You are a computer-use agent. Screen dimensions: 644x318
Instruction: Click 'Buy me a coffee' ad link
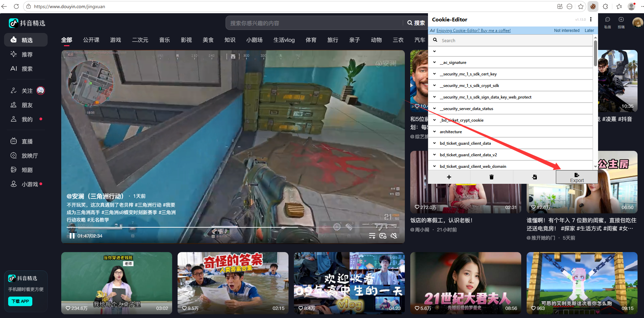pos(474,31)
